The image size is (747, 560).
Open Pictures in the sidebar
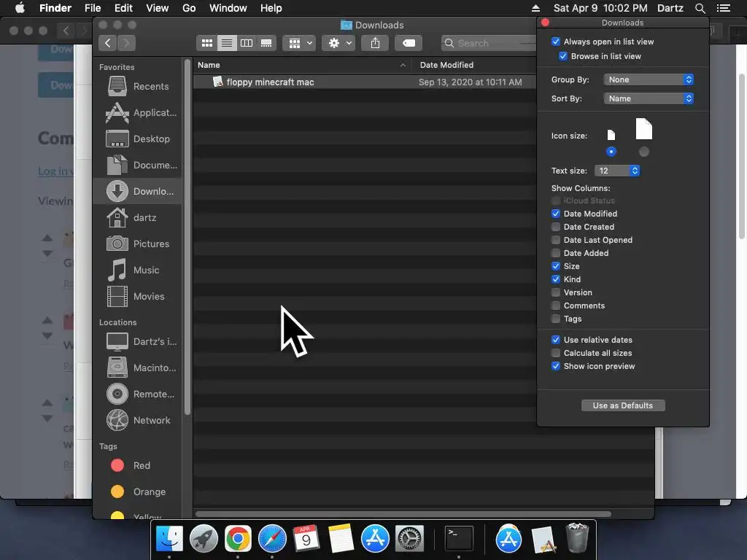138,244
